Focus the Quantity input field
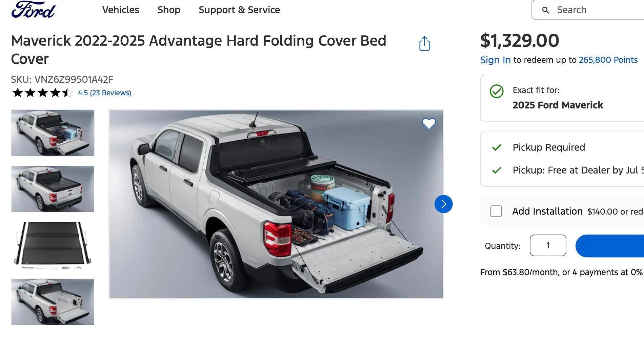 pos(548,245)
